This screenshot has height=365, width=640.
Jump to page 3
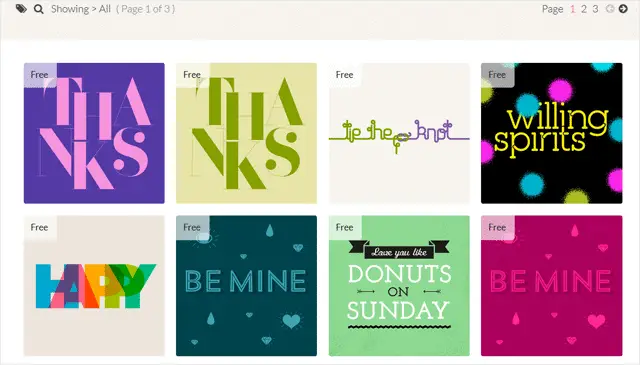click(595, 9)
